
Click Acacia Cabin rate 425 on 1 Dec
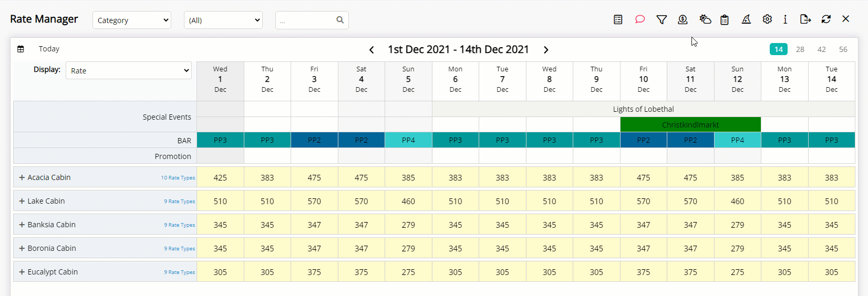coord(220,177)
